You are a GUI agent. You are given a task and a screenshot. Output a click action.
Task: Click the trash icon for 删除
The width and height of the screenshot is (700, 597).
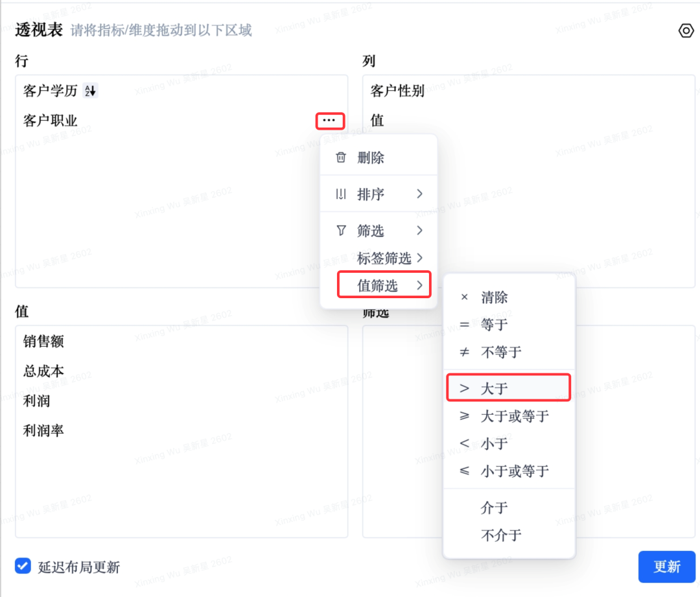[341, 158]
